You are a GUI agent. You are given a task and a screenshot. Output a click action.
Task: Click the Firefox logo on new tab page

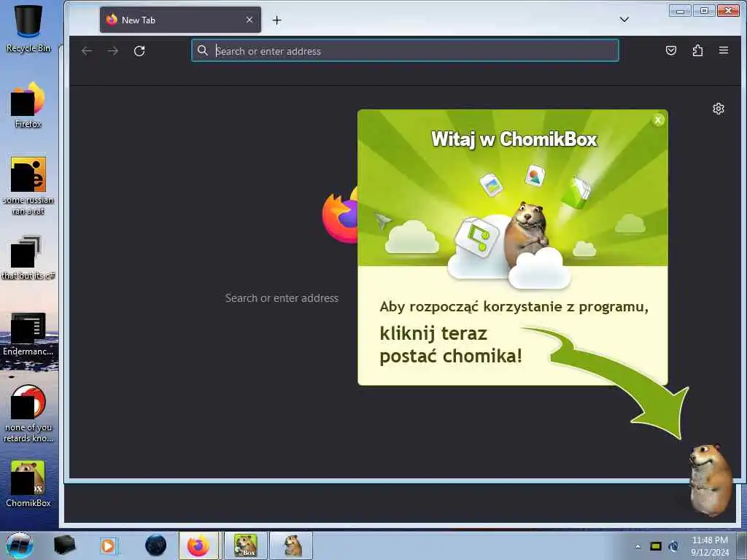340,215
